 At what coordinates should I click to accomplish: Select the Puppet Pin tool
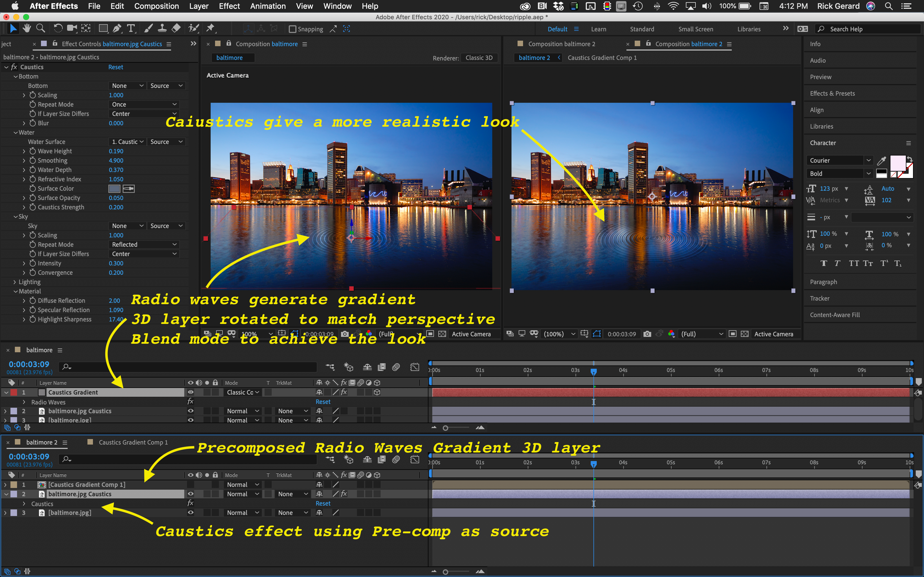[210, 28]
